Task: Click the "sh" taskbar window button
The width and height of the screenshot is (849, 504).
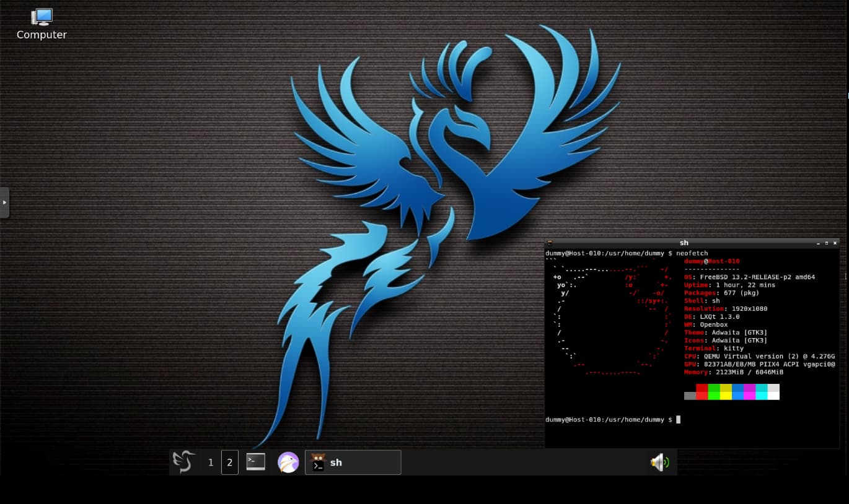Action: tap(353, 463)
